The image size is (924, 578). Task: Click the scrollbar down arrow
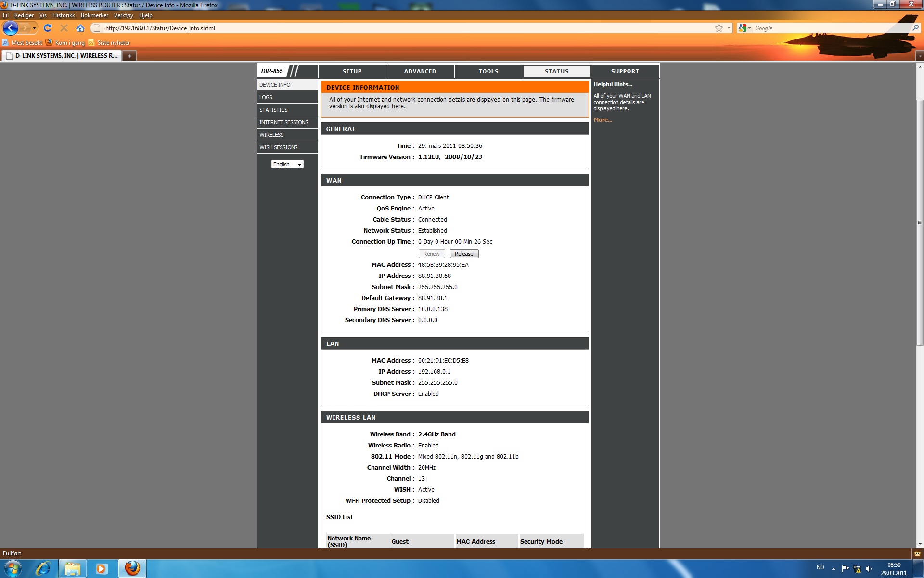[x=920, y=544]
